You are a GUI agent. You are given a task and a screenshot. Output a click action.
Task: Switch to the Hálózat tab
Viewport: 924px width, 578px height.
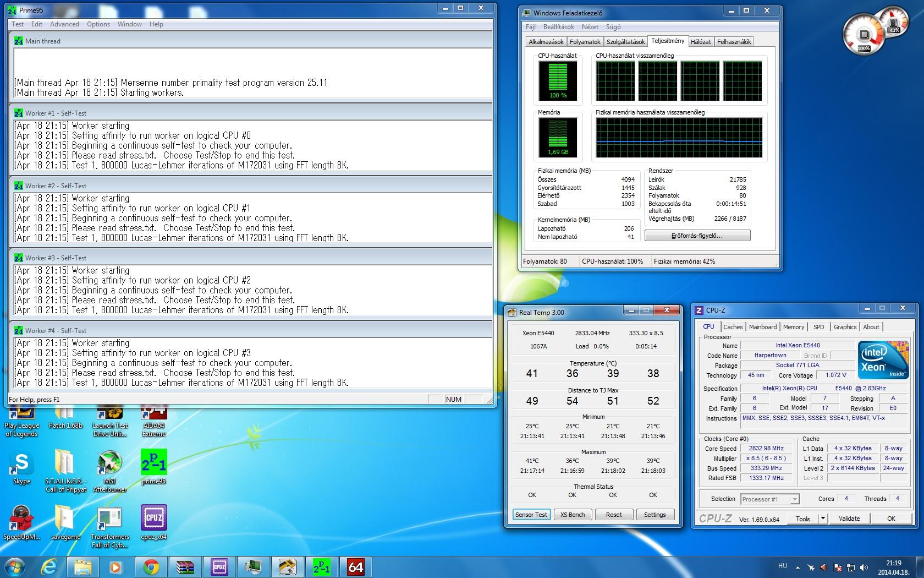click(701, 42)
